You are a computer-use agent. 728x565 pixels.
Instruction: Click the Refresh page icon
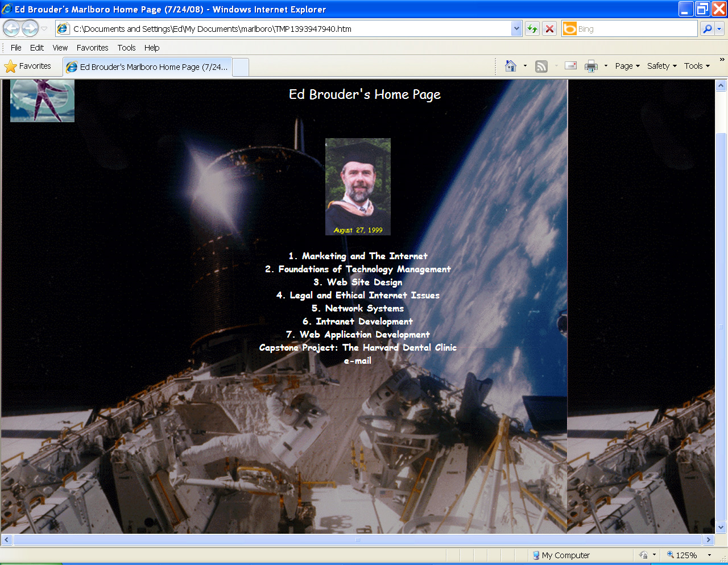point(532,28)
